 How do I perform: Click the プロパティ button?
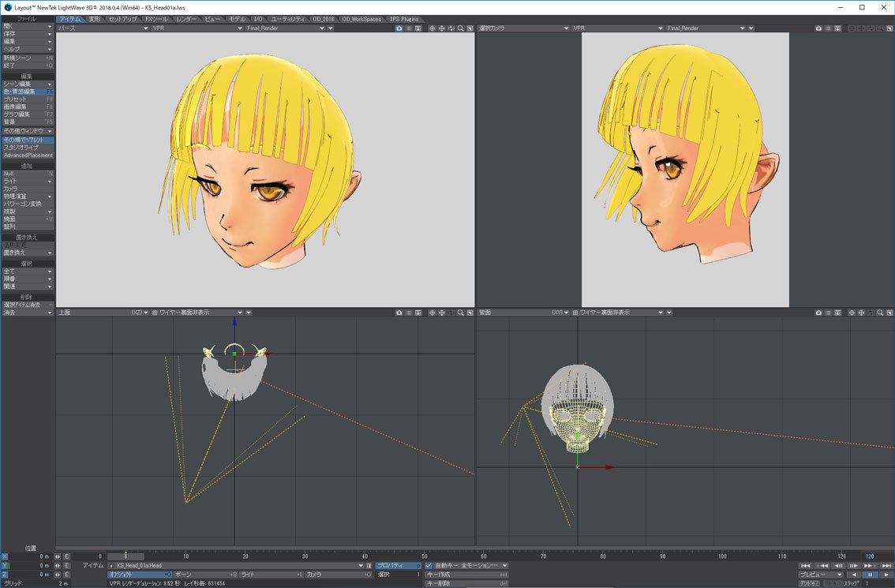pyautogui.click(x=398, y=566)
